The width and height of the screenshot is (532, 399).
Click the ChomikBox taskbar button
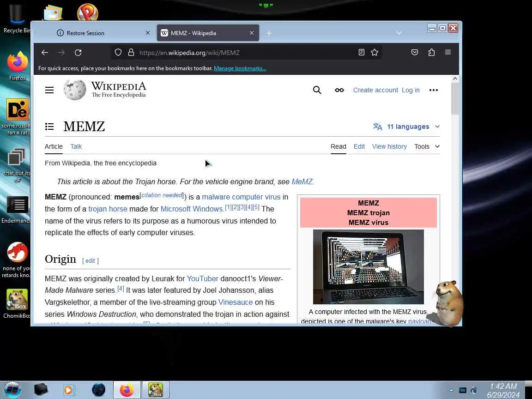(x=155, y=389)
